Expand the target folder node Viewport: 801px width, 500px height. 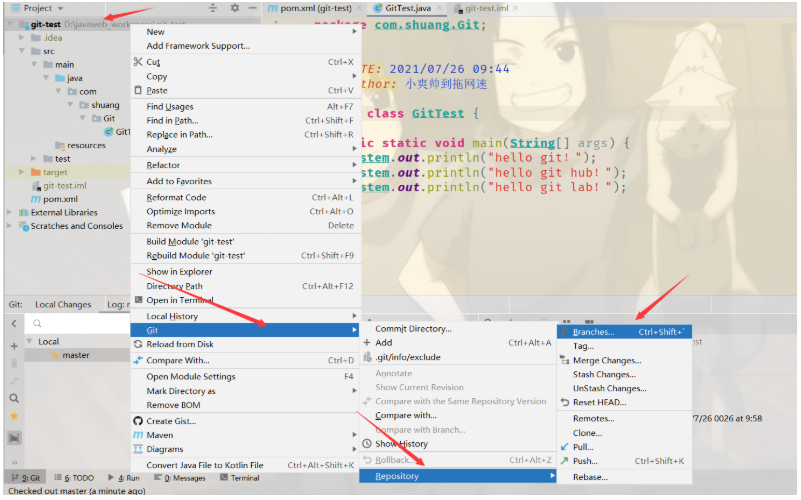[21, 172]
